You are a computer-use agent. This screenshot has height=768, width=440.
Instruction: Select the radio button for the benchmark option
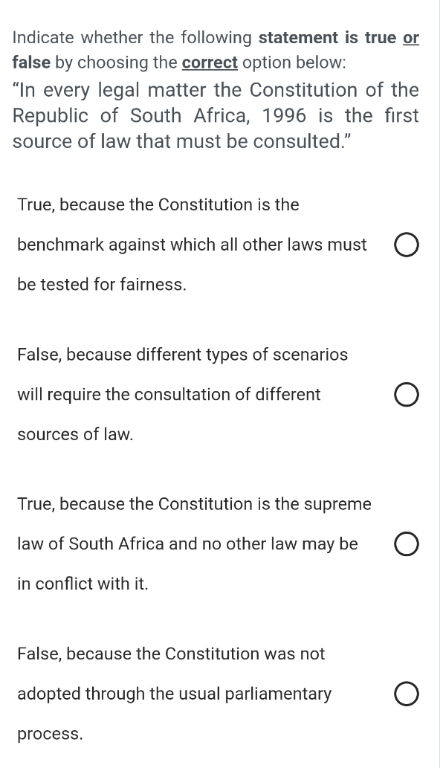(406, 245)
